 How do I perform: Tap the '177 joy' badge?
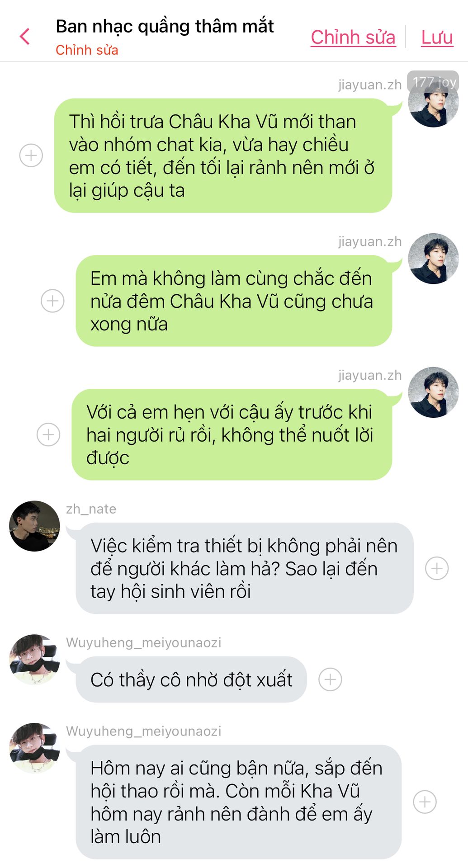(x=433, y=82)
